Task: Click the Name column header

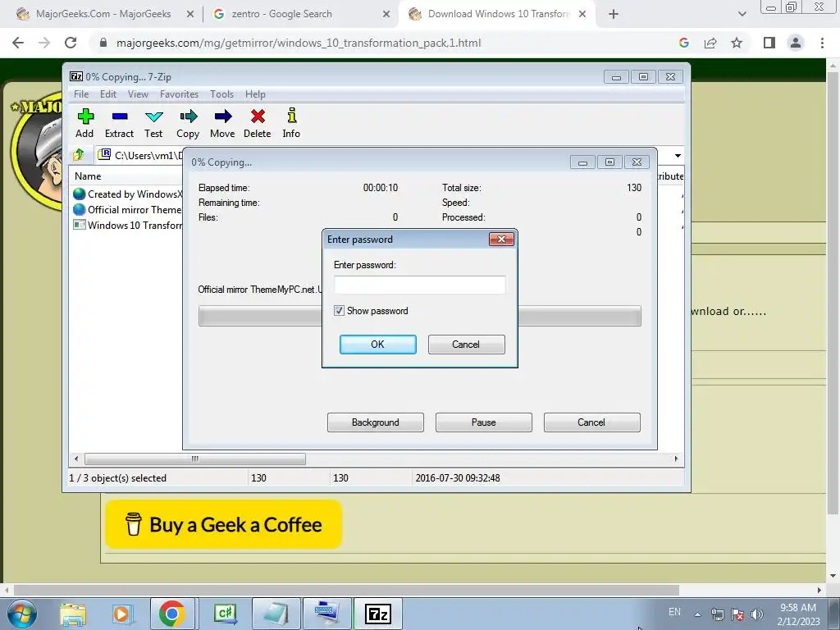Action: point(88,176)
